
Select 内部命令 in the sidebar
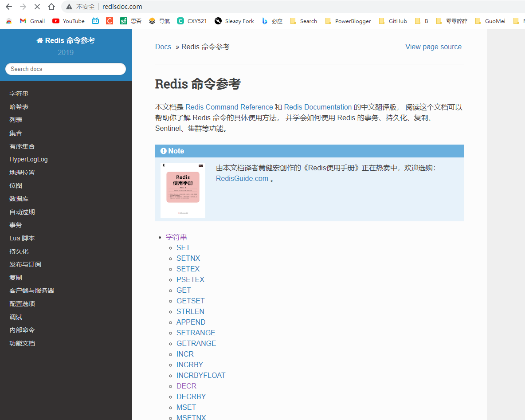[x=22, y=330]
